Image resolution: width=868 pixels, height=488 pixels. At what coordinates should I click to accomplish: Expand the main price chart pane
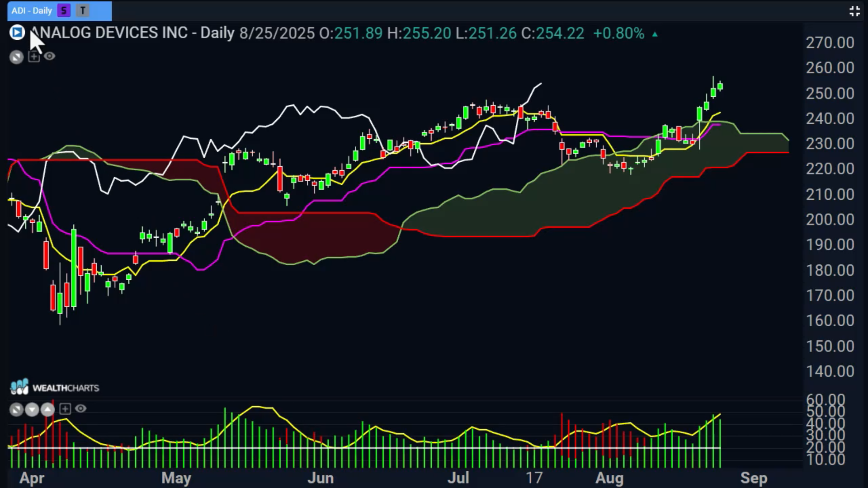click(x=16, y=57)
